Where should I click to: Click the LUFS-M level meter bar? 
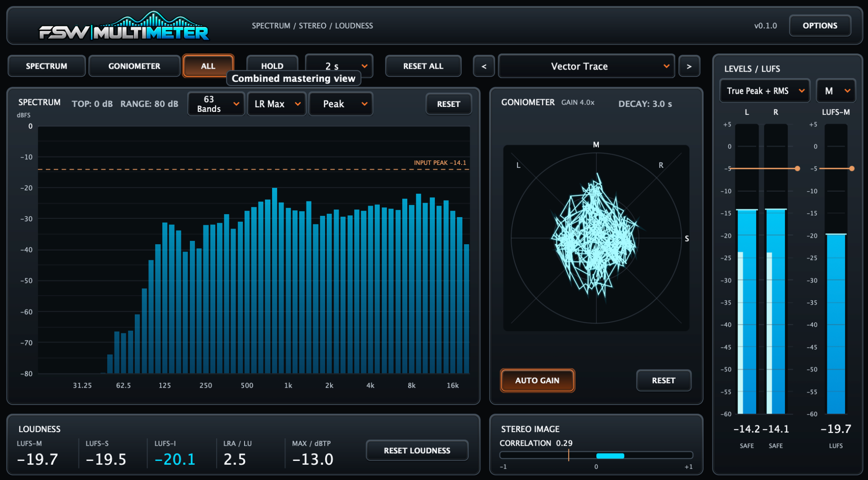[836, 269]
